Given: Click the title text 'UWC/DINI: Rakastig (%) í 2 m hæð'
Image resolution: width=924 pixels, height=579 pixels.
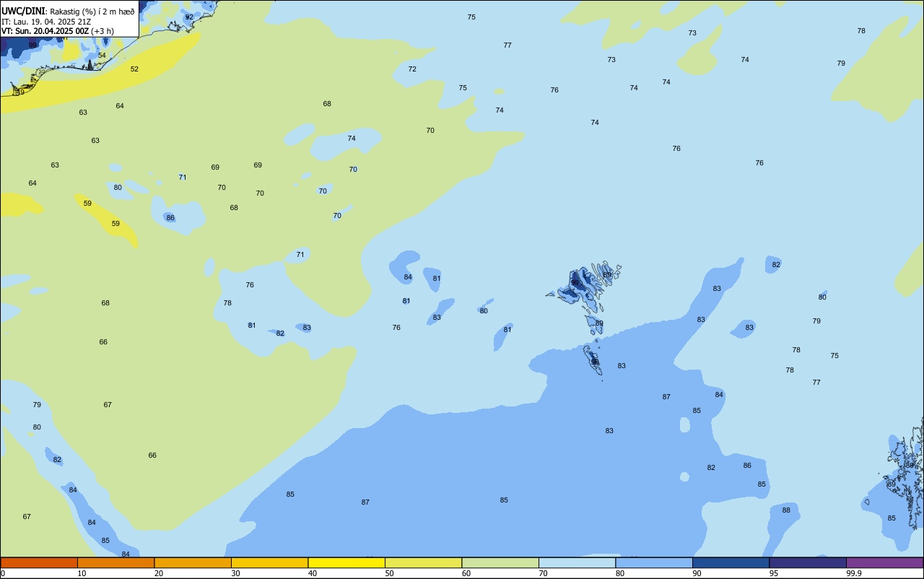Looking at the screenshot, I should pyautogui.click(x=68, y=12).
